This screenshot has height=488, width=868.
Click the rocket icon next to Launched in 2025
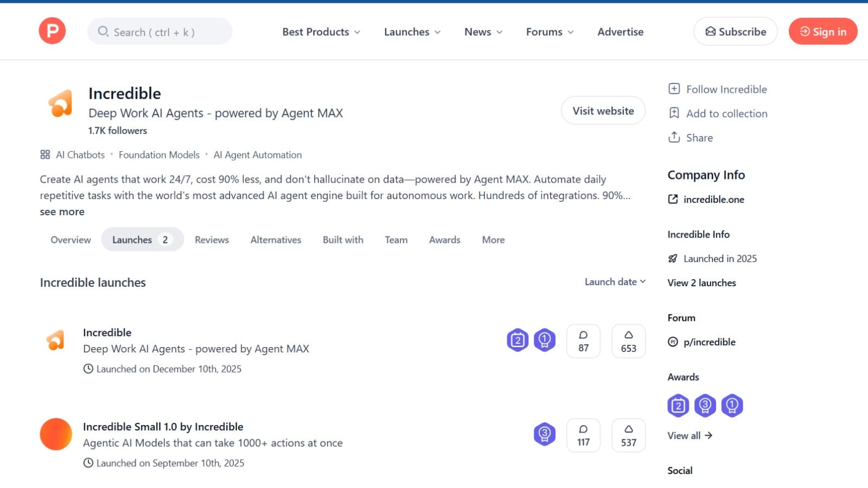point(673,259)
